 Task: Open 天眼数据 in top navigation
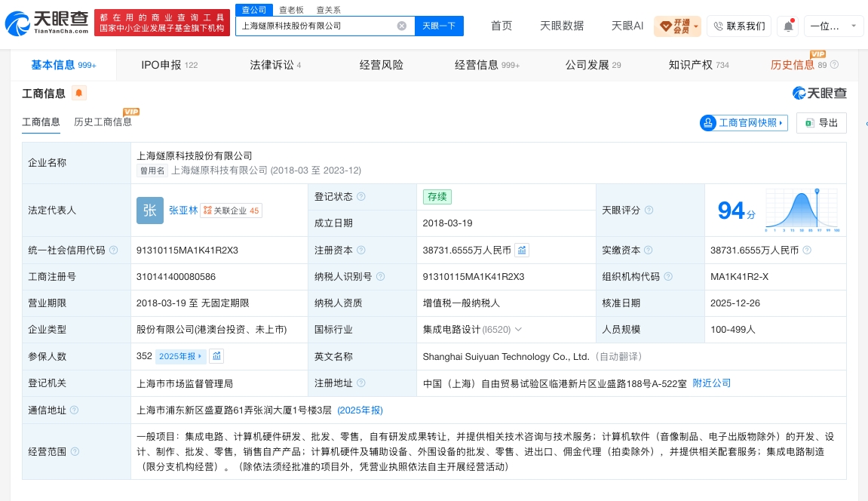coord(562,26)
